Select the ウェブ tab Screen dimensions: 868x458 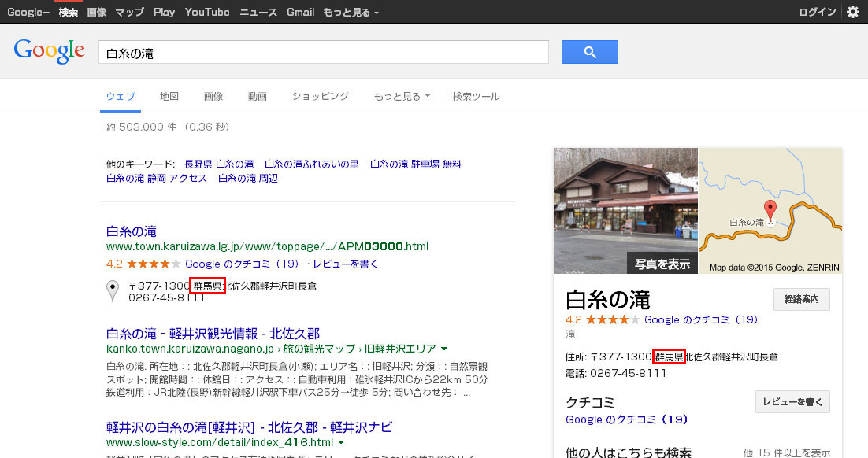coord(121,96)
